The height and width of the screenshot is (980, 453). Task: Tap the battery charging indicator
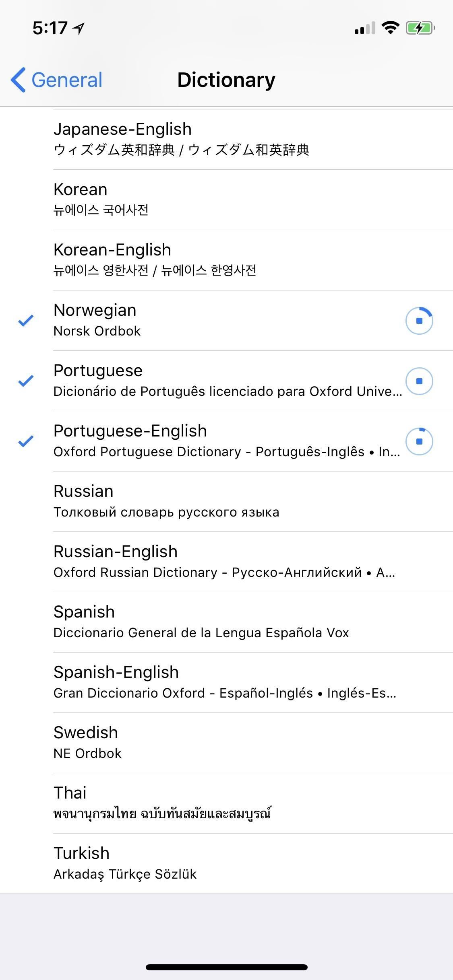tap(420, 28)
